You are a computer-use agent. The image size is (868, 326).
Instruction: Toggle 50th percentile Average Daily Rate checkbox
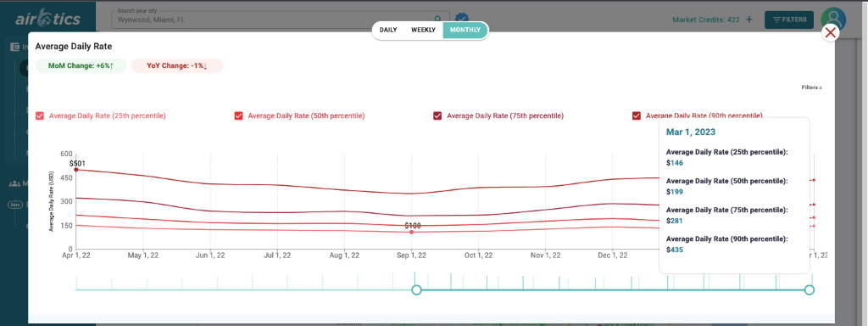pos(238,115)
